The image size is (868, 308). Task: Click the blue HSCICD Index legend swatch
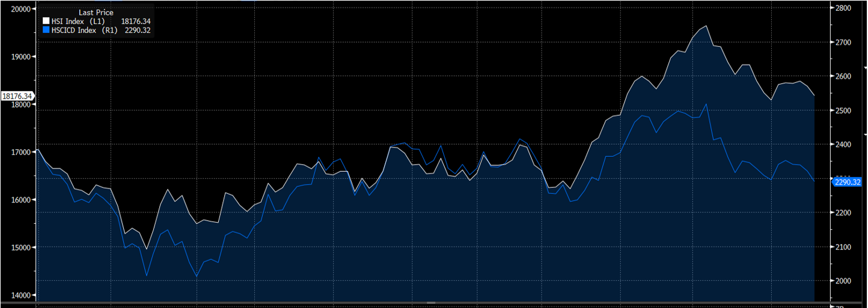click(46, 29)
